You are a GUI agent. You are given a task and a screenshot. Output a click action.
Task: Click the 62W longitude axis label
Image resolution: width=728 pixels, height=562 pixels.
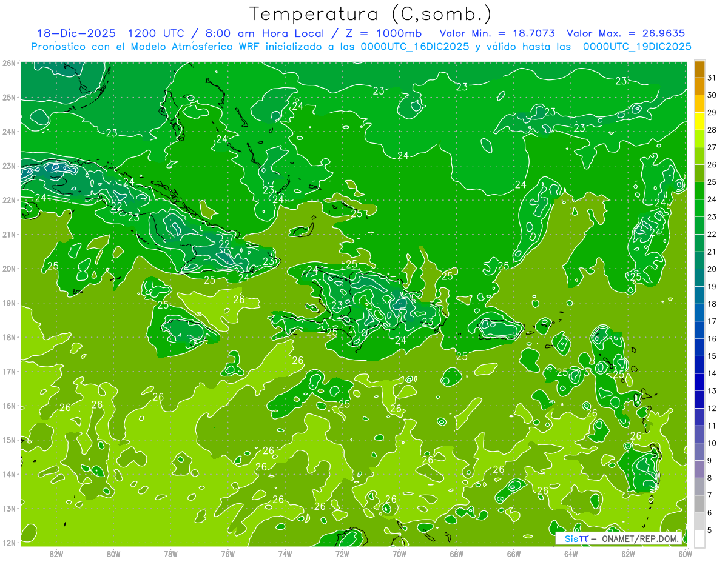click(628, 554)
